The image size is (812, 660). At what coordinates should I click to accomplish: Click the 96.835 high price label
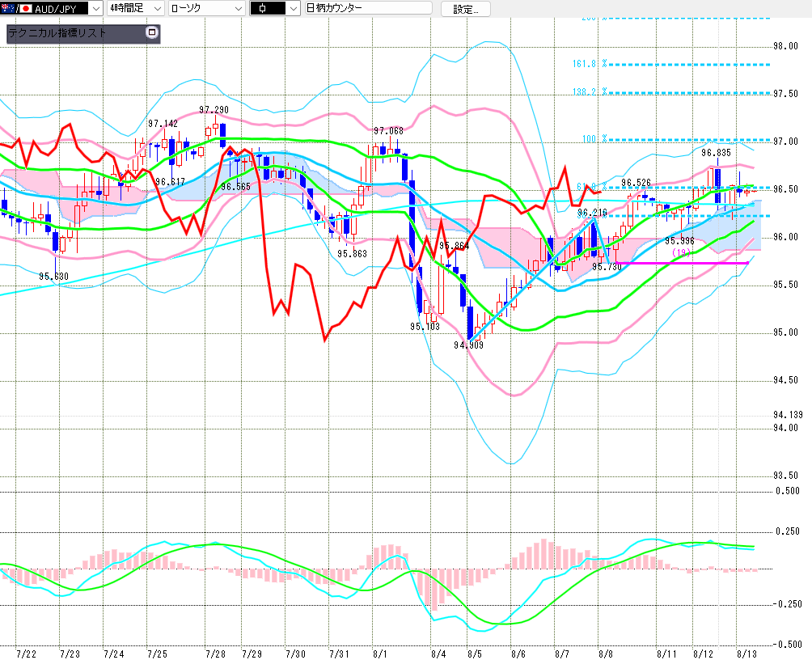[x=717, y=152]
